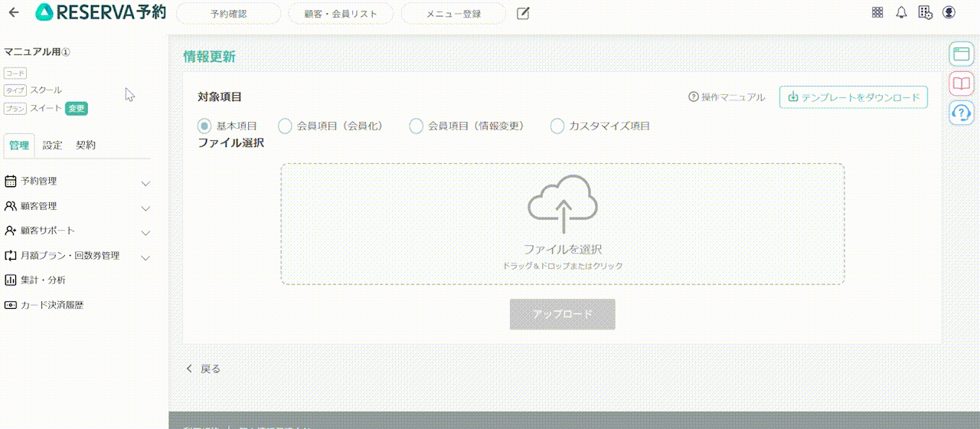980x429 pixels.
Task: Switch to the 設定 tab
Action: click(53, 145)
